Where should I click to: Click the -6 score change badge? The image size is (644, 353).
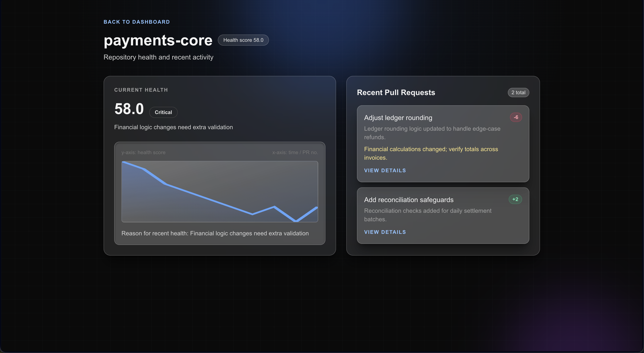516,117
